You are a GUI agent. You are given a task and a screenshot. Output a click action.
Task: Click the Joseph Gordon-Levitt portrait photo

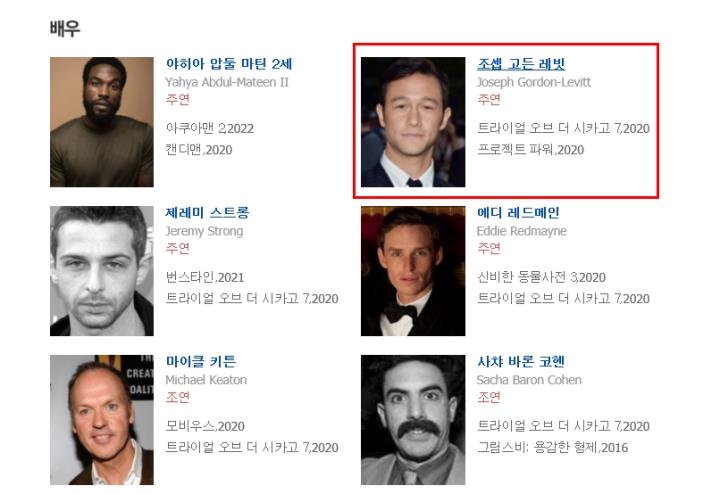(x=413, y=122)
